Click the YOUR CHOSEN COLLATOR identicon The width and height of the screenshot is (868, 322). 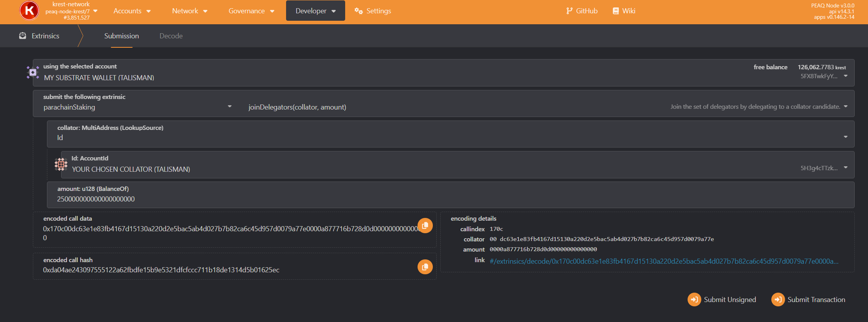tap(61, 164)
